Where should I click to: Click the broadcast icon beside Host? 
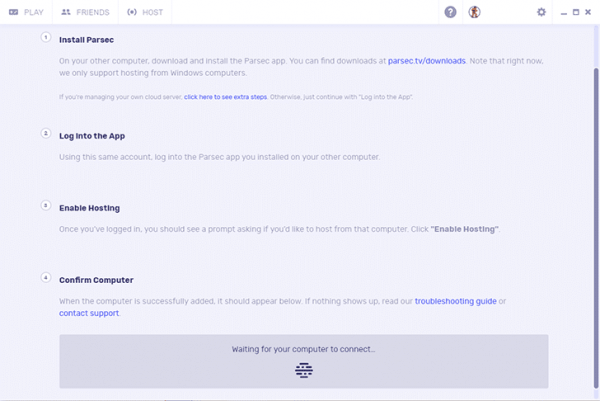(x=132, y=12)
